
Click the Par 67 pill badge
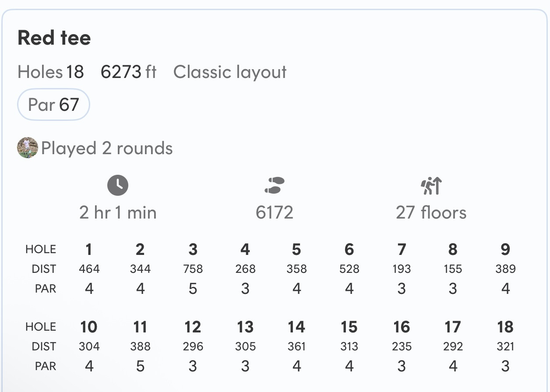[53, 105]
